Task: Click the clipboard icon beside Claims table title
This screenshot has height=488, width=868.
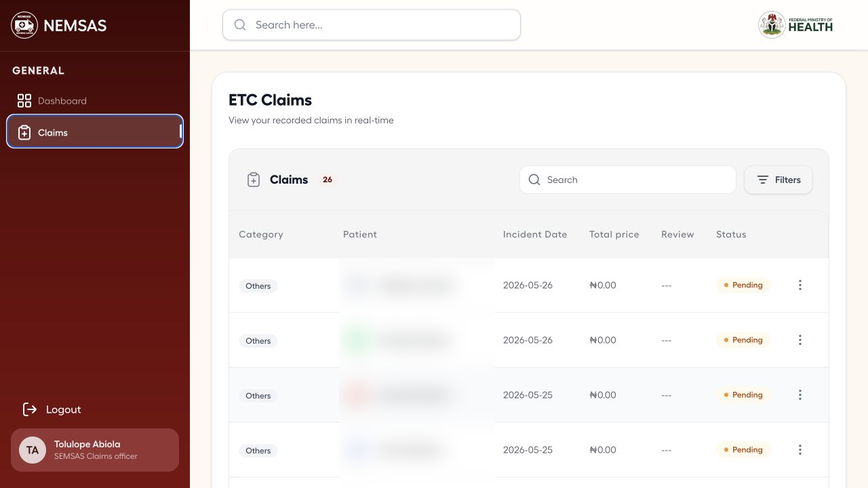Action: [x=254, y=180]
